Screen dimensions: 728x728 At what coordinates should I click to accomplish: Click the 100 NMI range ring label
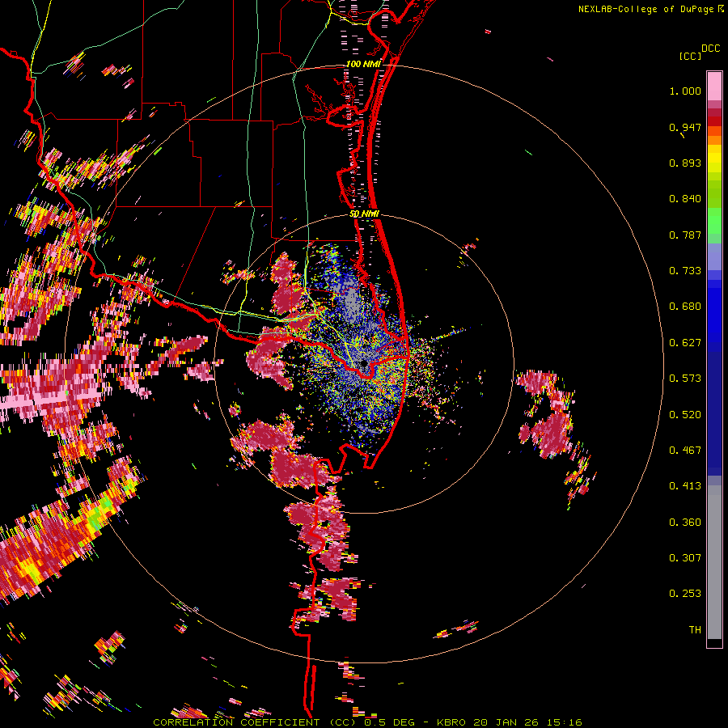point(363,64)
